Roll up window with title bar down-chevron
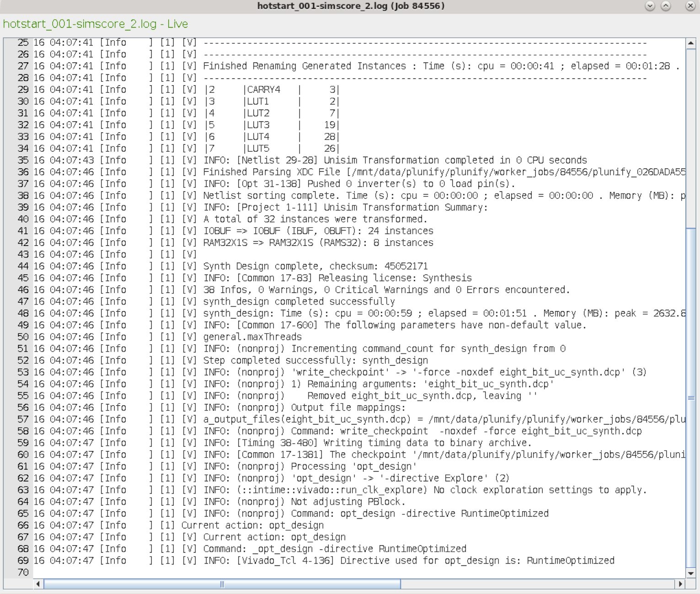 (x=650, y=6)
